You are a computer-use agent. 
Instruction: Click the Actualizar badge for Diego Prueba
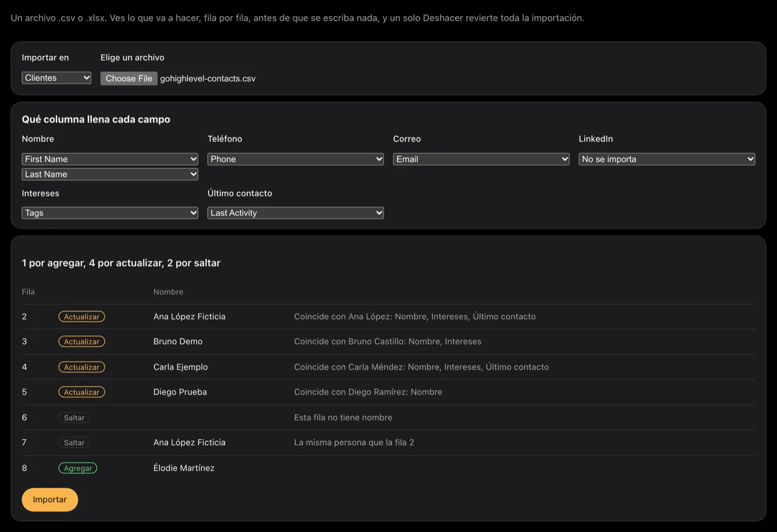tap(81, 392)
